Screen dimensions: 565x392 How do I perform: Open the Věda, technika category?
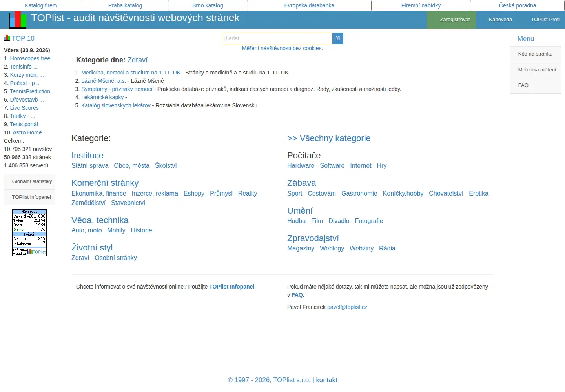coord(100,220)
